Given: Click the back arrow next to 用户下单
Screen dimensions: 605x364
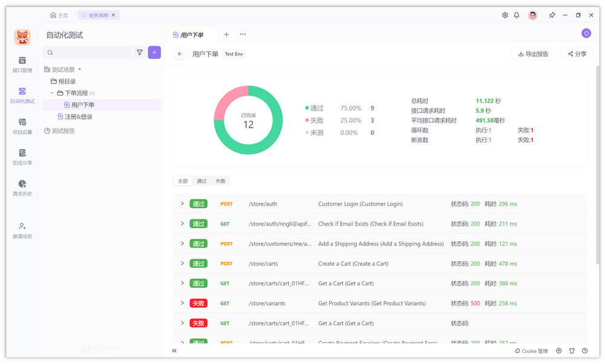Looking at the screenshot, I should coord(180,54).
